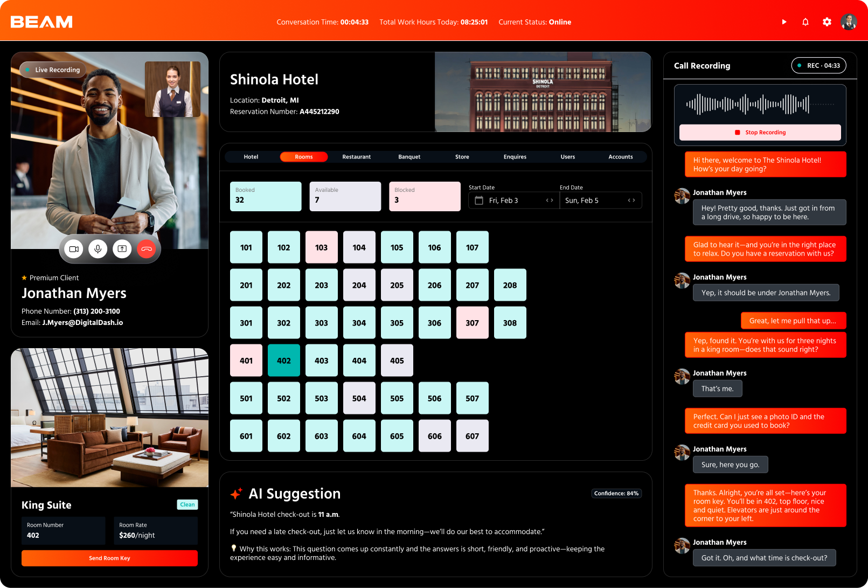Toggle the video camera in call controls

coord(74,249)
